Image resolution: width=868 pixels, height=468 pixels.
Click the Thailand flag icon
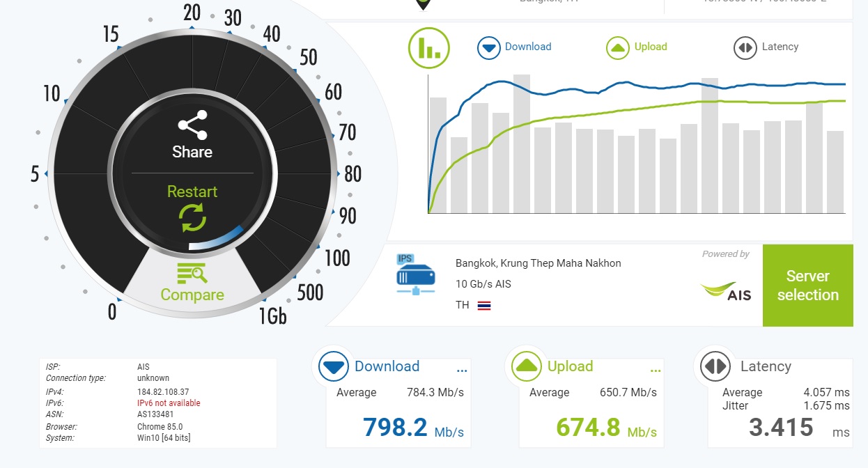click(484, 305)
